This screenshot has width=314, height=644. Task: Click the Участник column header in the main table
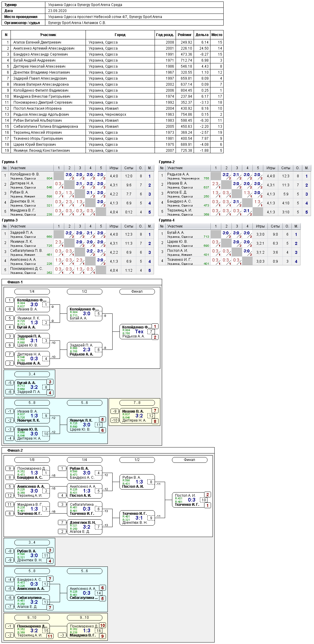pyautogui.click(x=48, y=35)
